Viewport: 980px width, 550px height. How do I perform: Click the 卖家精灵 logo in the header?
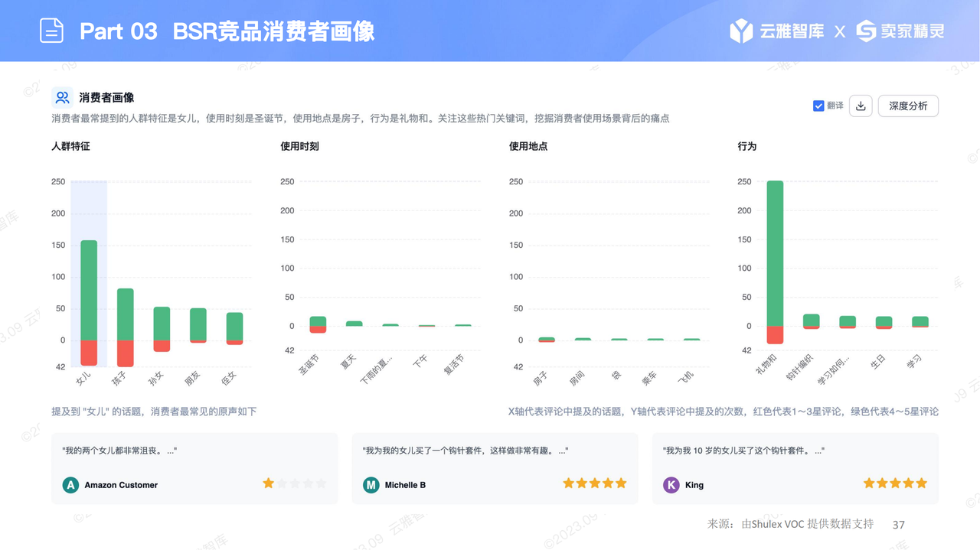pos(900,31)
